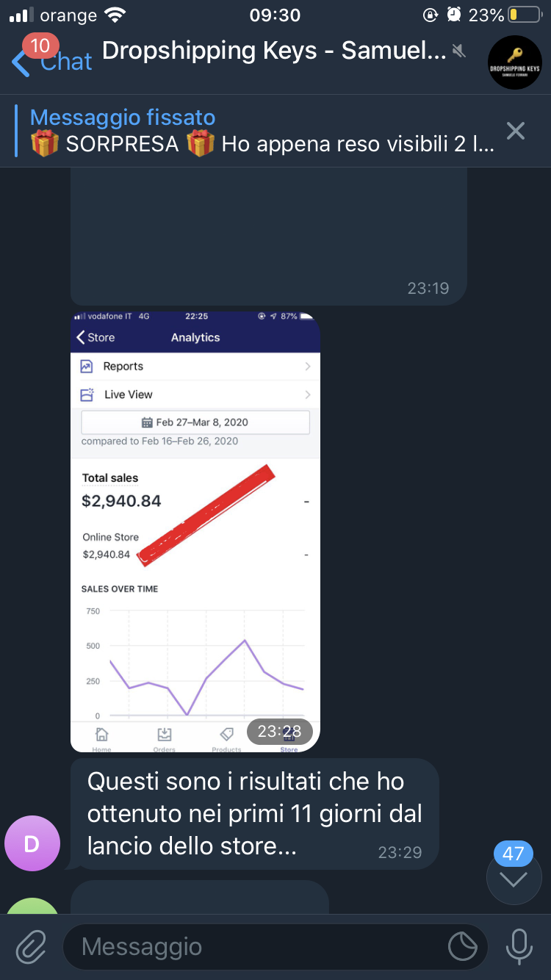The width and height of the screenshot is (551, 980).
Task: Tap the 'Questi sono i risultati' message bubble
Action: [x=254, y=814]
